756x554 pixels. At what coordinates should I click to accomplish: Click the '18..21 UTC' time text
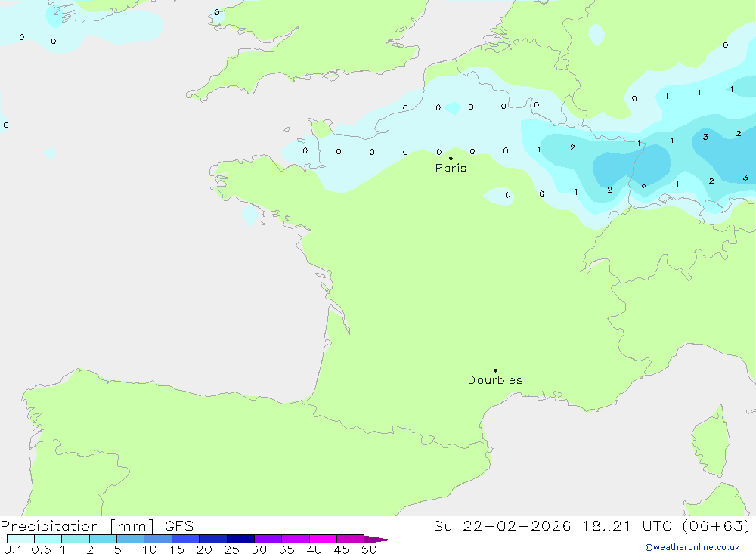[627, 526]
